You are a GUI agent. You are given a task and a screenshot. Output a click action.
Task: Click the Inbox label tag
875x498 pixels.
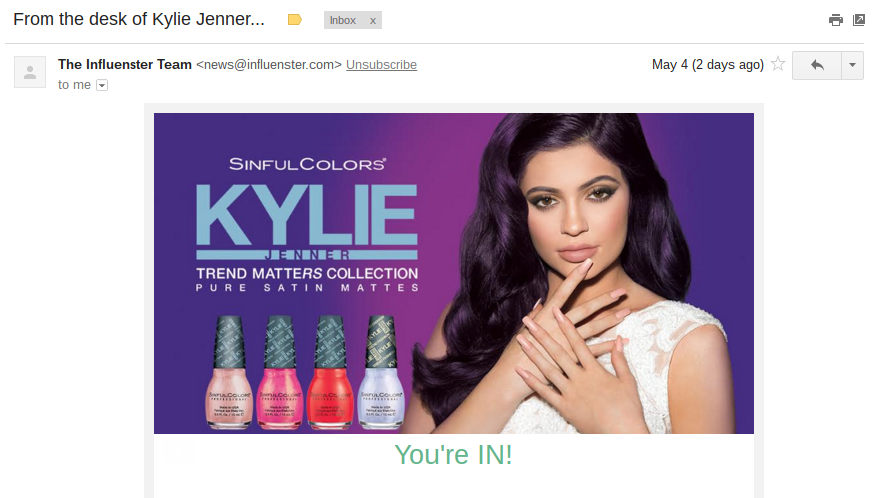pyautogui.click(x=343, y=21)
